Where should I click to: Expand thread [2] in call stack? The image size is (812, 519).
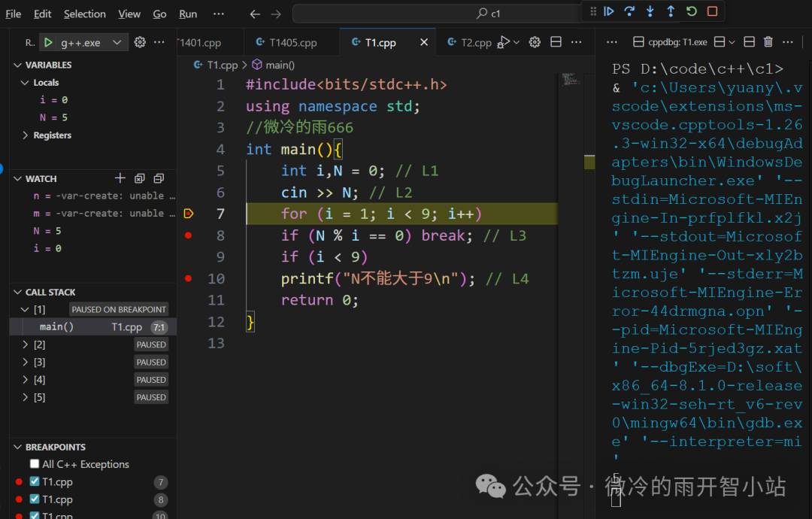click(x=24, y=344)
